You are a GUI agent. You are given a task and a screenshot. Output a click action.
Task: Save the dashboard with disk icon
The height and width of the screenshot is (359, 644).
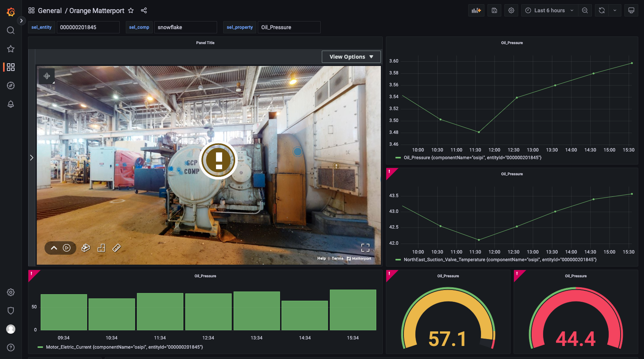tap(494, 10)
